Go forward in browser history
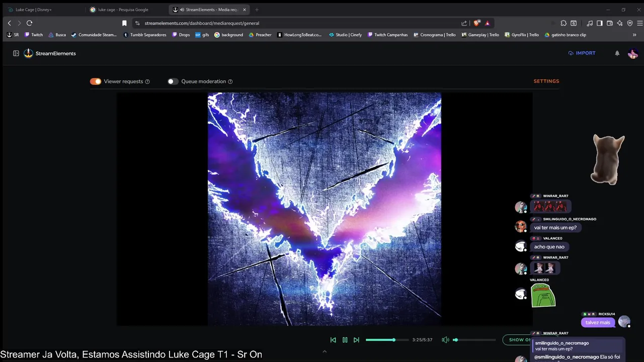Image resolution: width=644 pixels, height=362 pixels. [19, 23]
